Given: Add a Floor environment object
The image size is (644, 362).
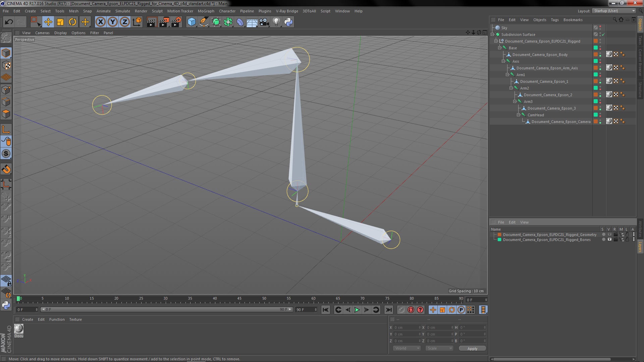Looking at the screenshot, I should click(252, 22).
